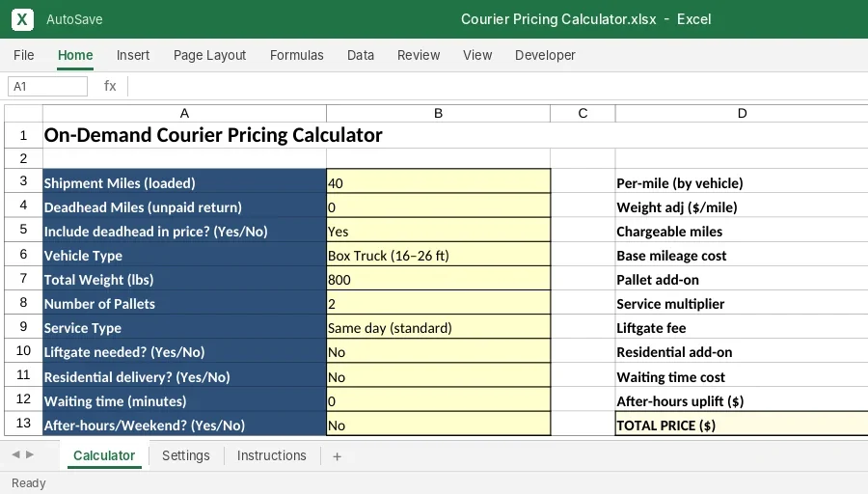Click 'Residential add-on' cell in column D
Image resolution: width=868 pixels, height=494 pixels.
pyautogui.click(x=742, y=351)
